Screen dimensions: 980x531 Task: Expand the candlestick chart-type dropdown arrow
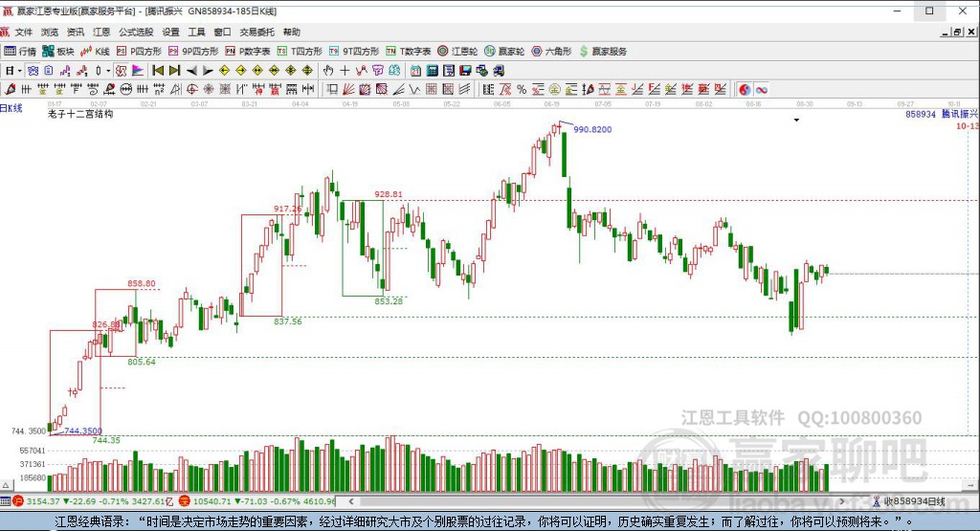coord(107,71)
